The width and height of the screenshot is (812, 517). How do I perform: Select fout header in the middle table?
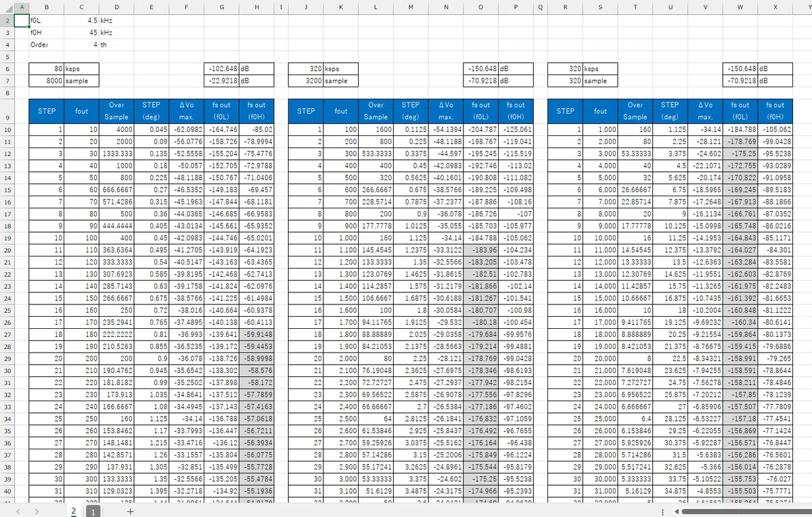pos(341,111)
